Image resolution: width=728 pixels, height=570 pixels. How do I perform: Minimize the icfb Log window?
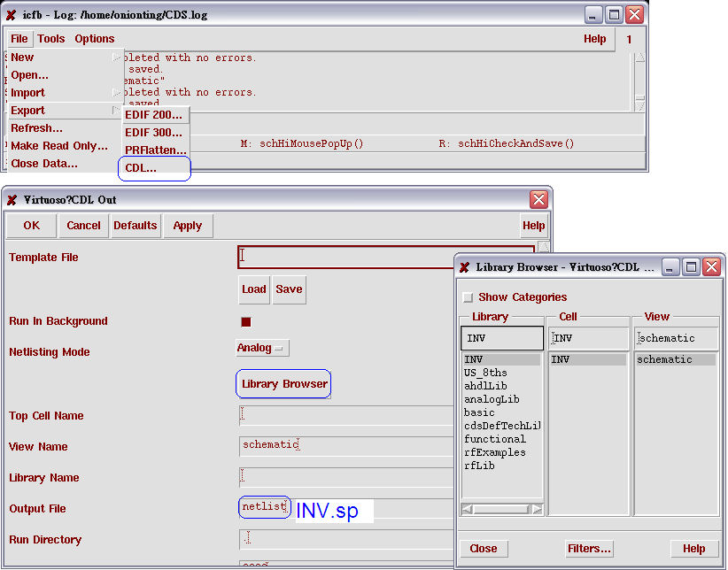pyautogui.click(x=592, y=15)
